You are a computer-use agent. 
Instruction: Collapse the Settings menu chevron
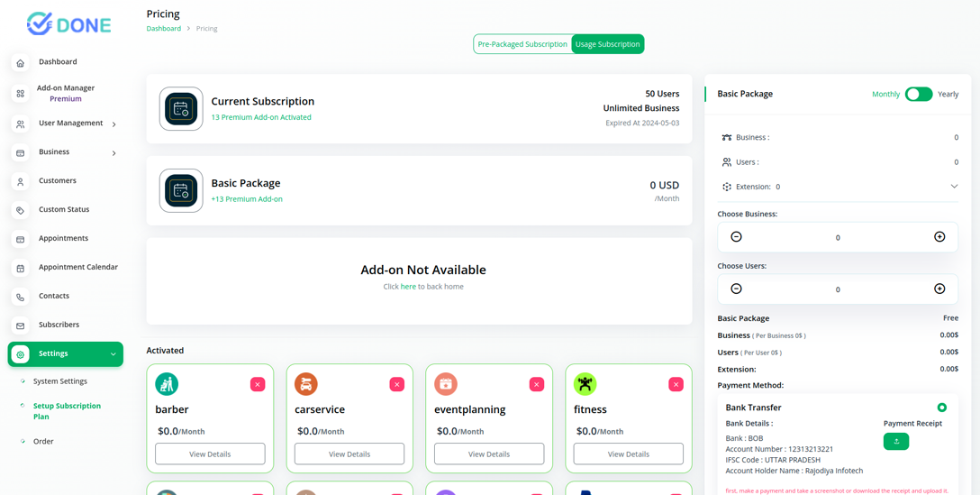pyautogui.click(x=113, y=354)
